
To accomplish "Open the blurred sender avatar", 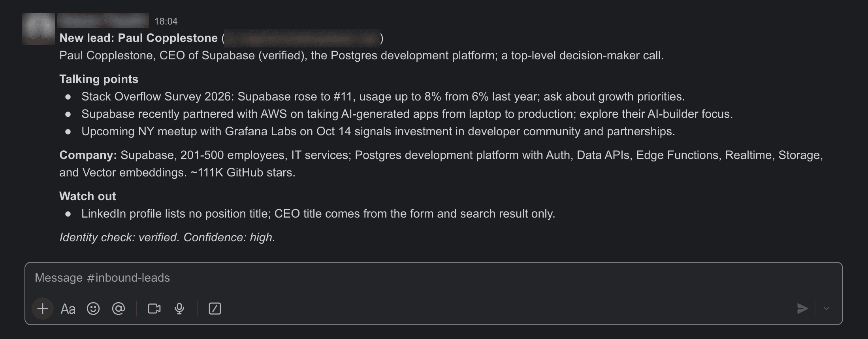I will [38, 28].
